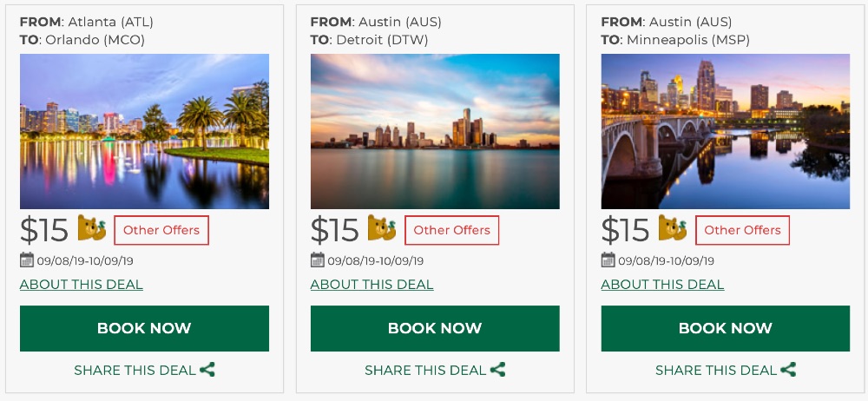Click share icon on Detroit deal
Screen dimensions: 868x401
point(498,370)
